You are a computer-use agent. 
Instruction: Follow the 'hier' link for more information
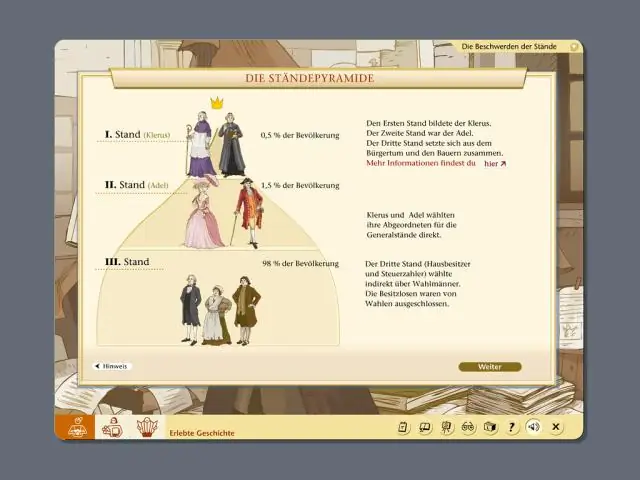click(494, 163)
